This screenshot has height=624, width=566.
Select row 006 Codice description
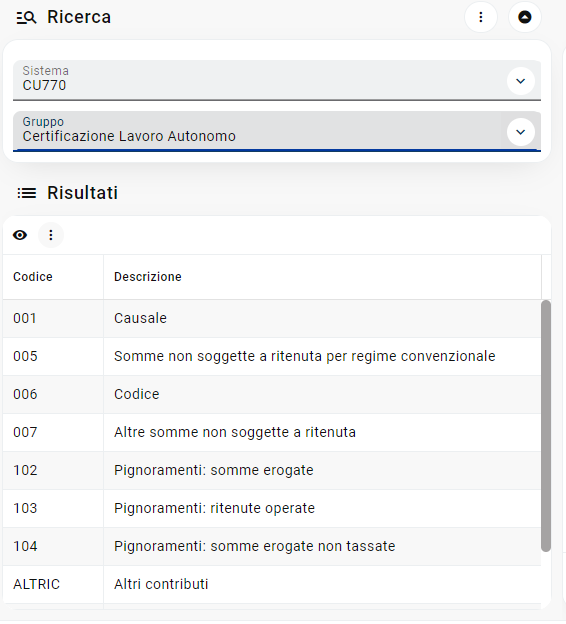coord(272,395)
